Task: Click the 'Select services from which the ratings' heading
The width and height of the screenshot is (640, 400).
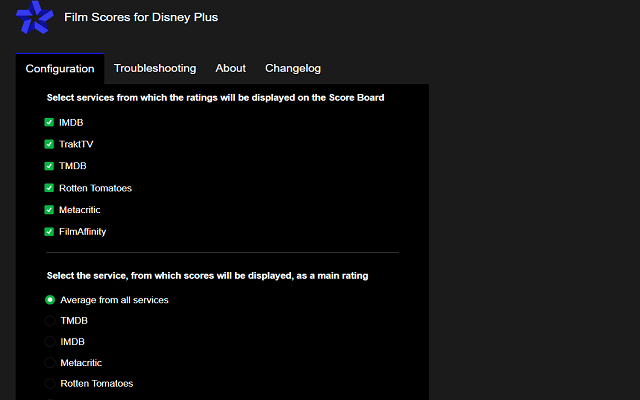Action: tap(216, 98)
